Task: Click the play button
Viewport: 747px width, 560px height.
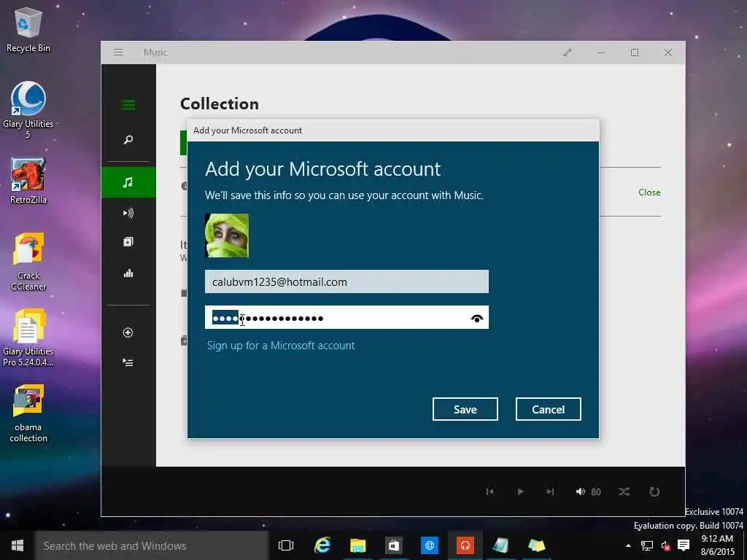Action: click(520, 491)
